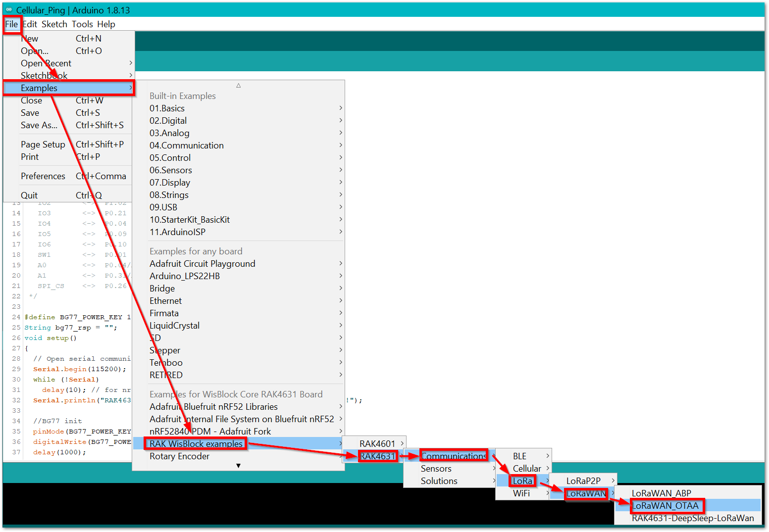769x532 pixels.
Task: Open the WiFi submenu
Action: point(523,493)
